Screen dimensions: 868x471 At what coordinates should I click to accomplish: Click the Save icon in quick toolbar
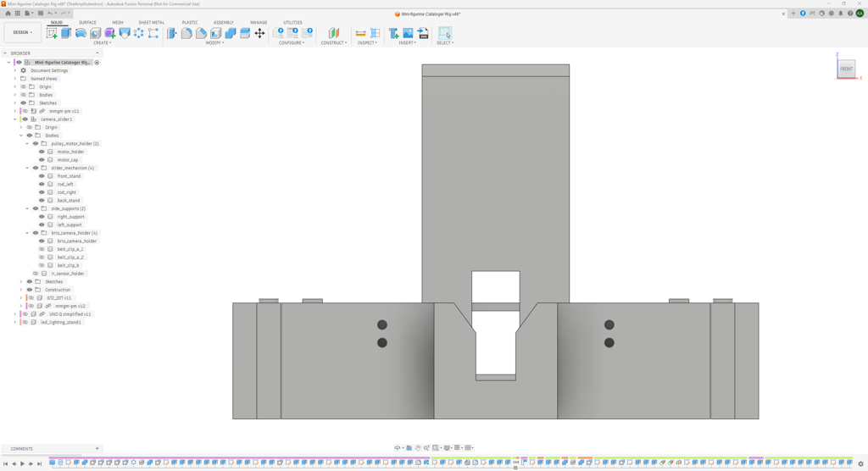41,14
